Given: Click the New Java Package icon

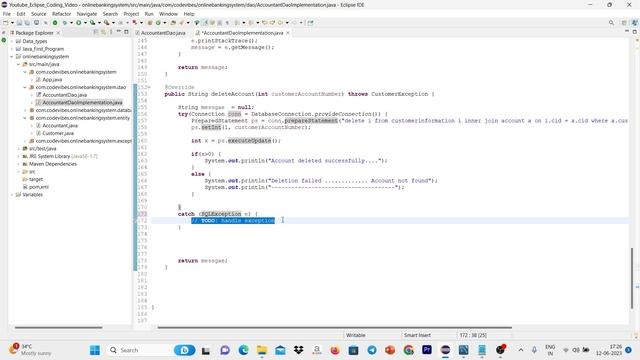Looking at the screenshot, I should pos(150,23).
